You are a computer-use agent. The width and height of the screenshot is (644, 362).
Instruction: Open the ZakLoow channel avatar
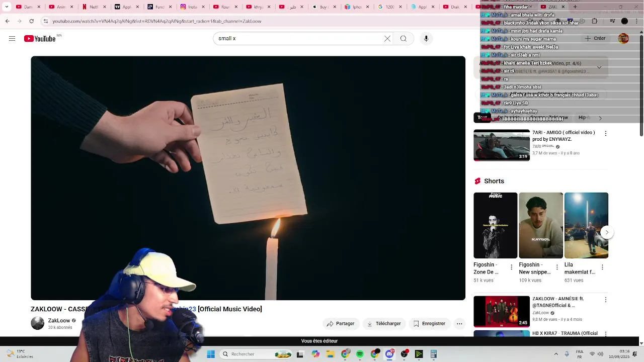(38, 323)
